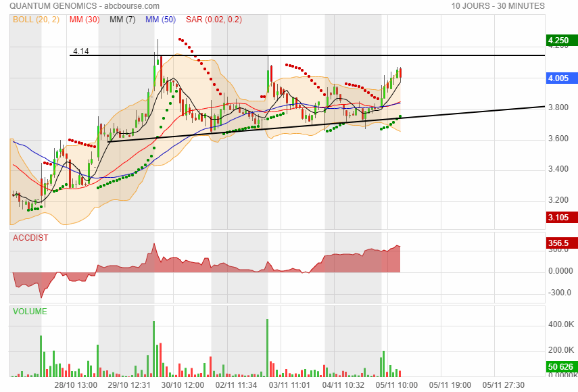Click the 05/11 10:00 time axis label
The height and width of the screenshot is (392, 578).
click(397, 385)
